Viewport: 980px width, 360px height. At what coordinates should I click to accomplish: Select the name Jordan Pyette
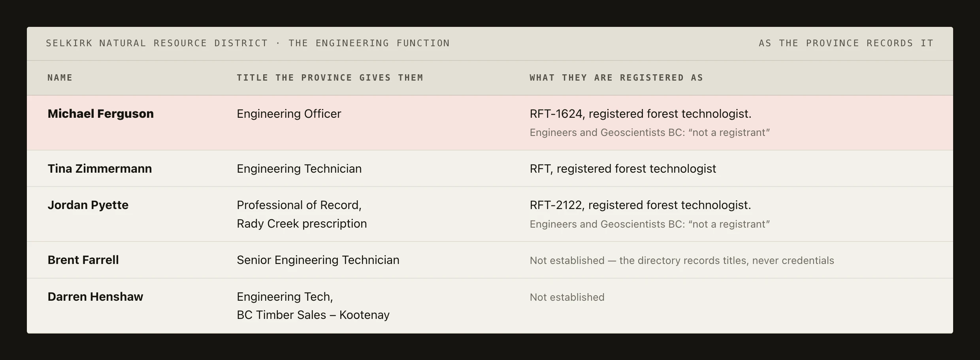tap(88, 205)
